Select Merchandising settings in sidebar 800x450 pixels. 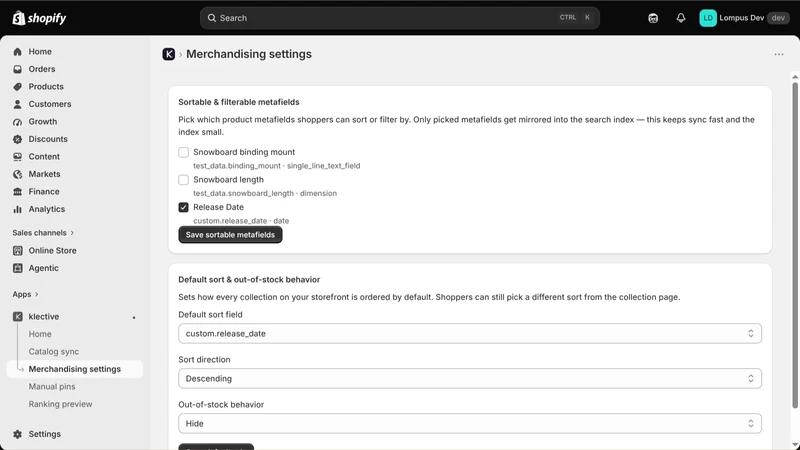74,369
